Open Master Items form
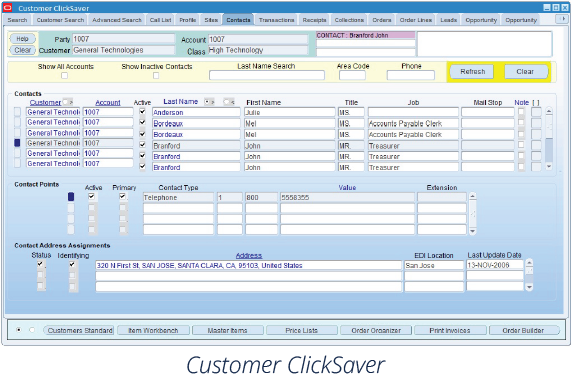 click(228, 330)
